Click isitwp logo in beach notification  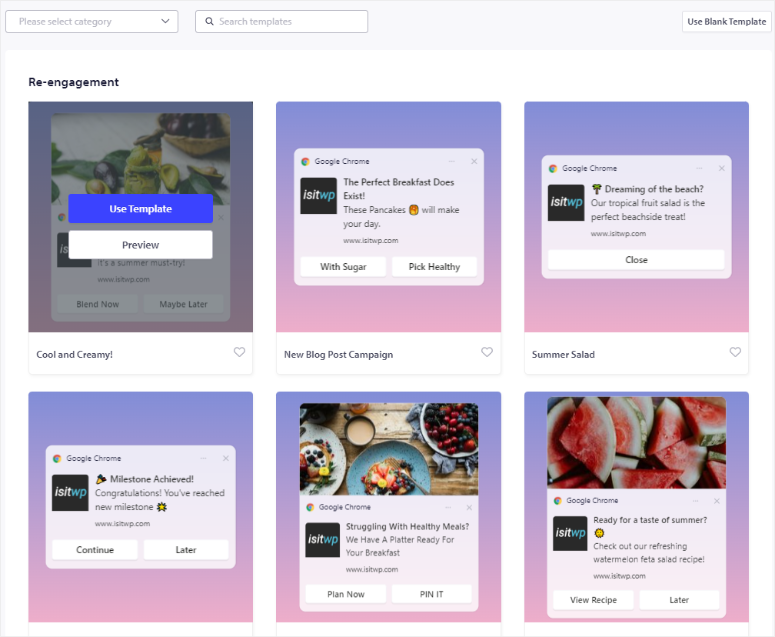coord(566,203)
